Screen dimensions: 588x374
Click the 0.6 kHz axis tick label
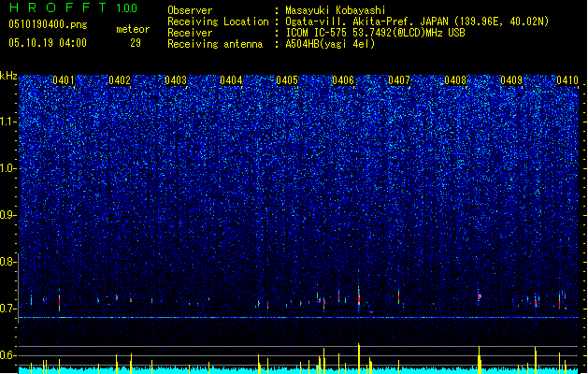click(8, 355)
